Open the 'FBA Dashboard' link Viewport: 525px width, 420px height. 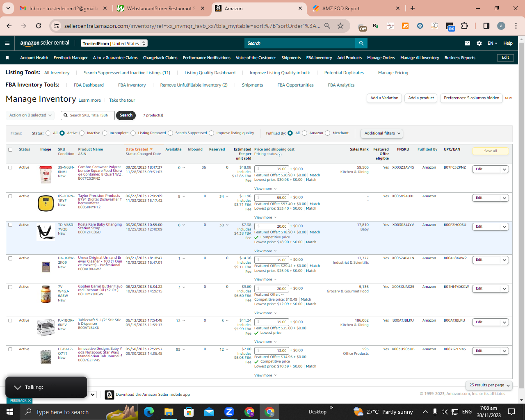[89, 85]
